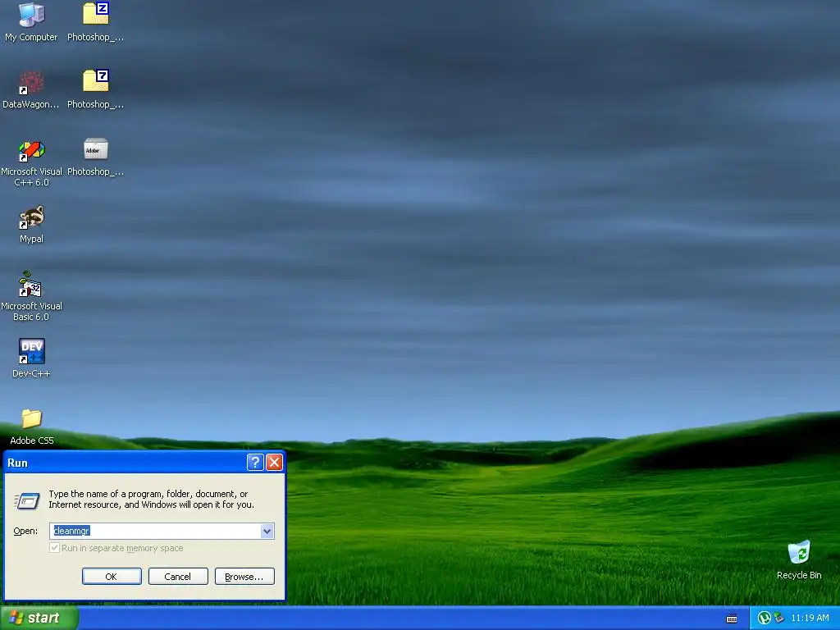840x630 pixels.
Task: Click the 11:19 AM taskbar clock
Action: click(810, 618)
